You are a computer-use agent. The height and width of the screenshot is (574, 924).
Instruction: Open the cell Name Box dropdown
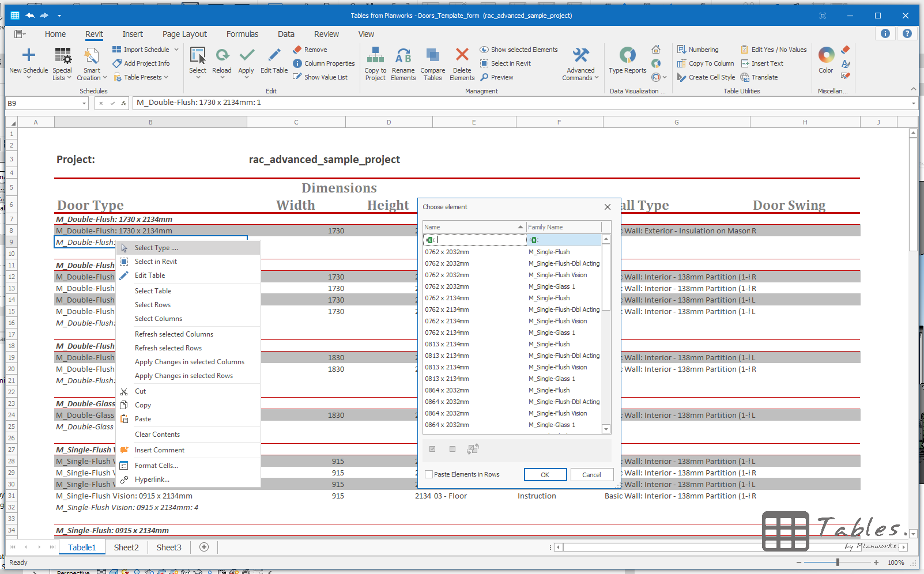(84, 104)
